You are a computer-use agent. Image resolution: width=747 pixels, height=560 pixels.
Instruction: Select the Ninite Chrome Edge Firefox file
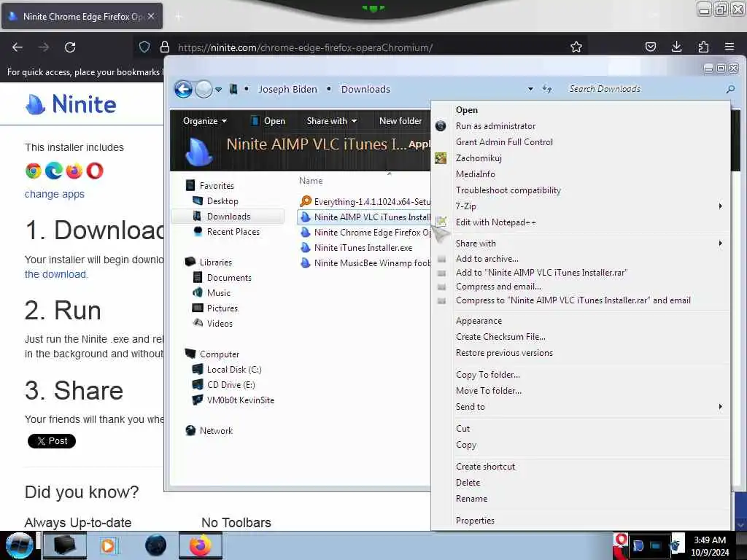point(365,233)
